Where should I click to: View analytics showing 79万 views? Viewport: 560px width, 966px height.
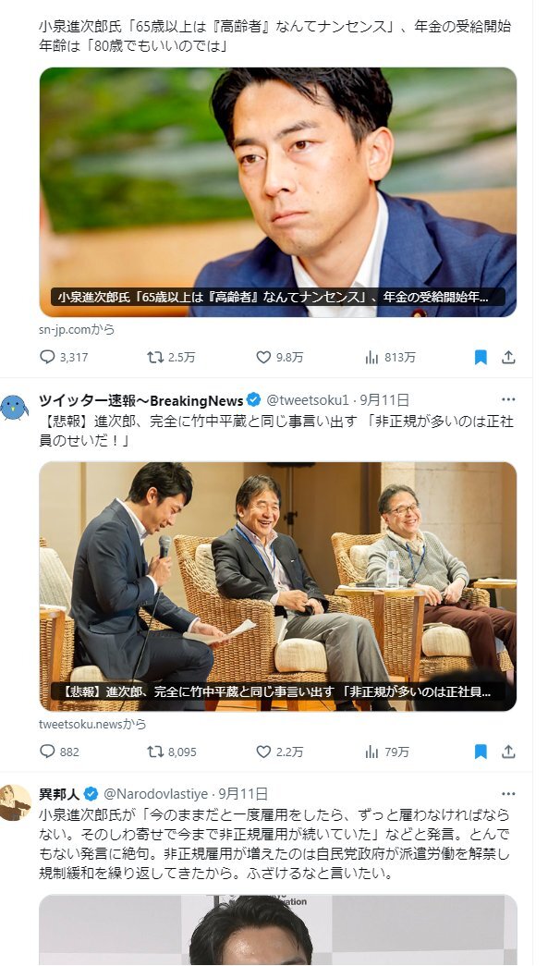387,752
